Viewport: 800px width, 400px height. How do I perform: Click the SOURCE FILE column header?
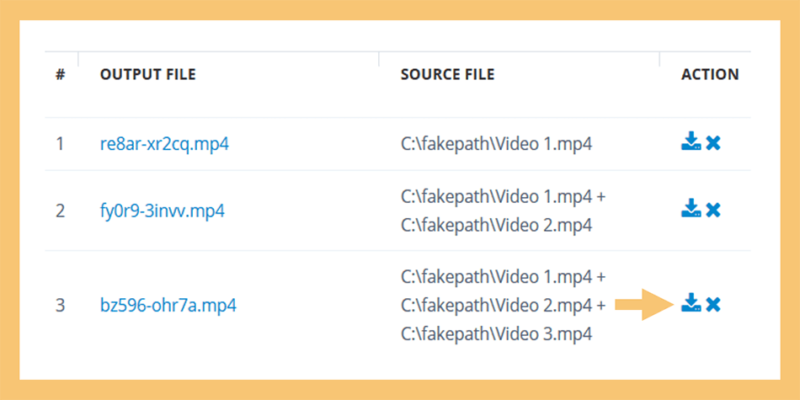click(447, 74)
